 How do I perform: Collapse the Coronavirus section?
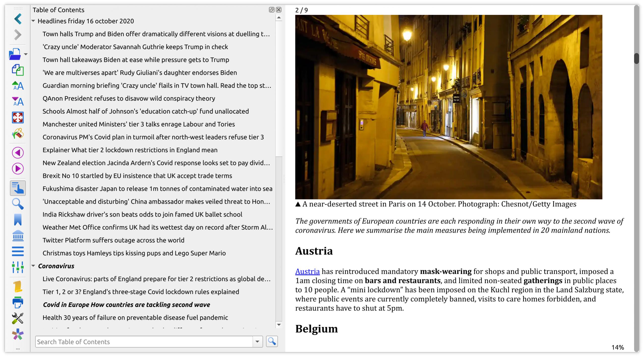click(x=33, y=266)
